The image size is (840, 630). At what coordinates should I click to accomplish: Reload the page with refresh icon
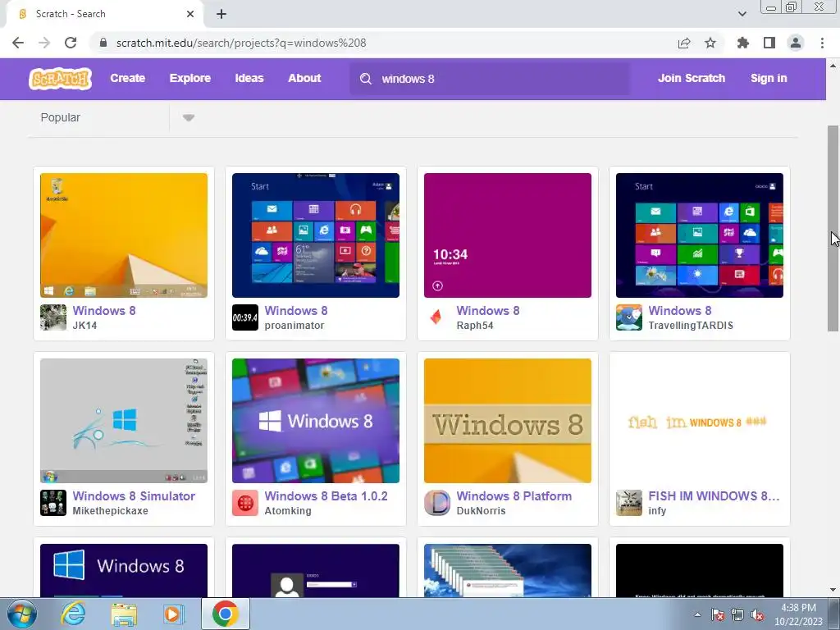click(71, 43)
